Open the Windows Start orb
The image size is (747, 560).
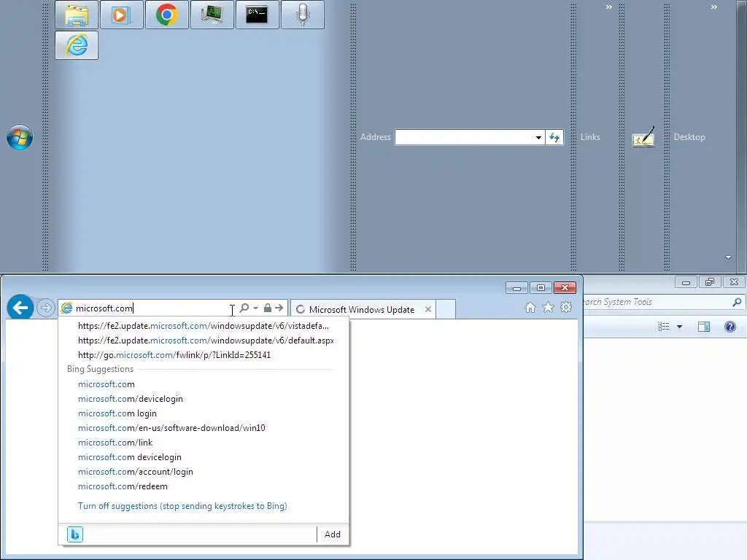(20, 137)
